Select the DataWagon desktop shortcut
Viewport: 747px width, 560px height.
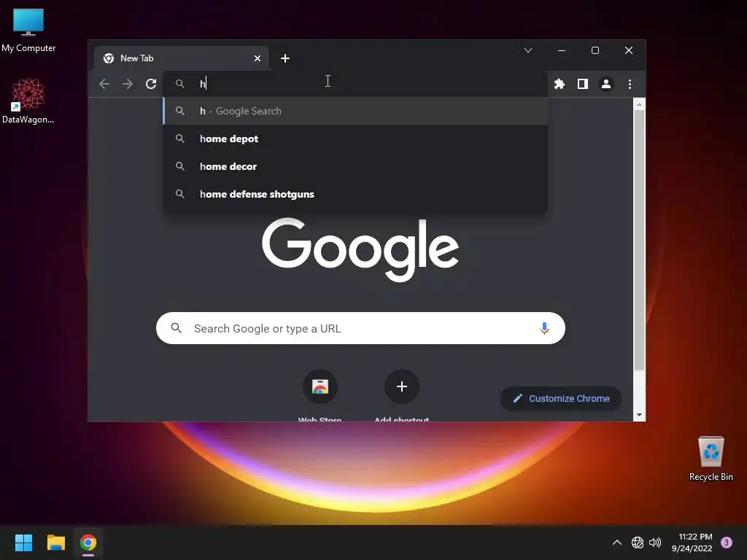[x=28, y=101]
